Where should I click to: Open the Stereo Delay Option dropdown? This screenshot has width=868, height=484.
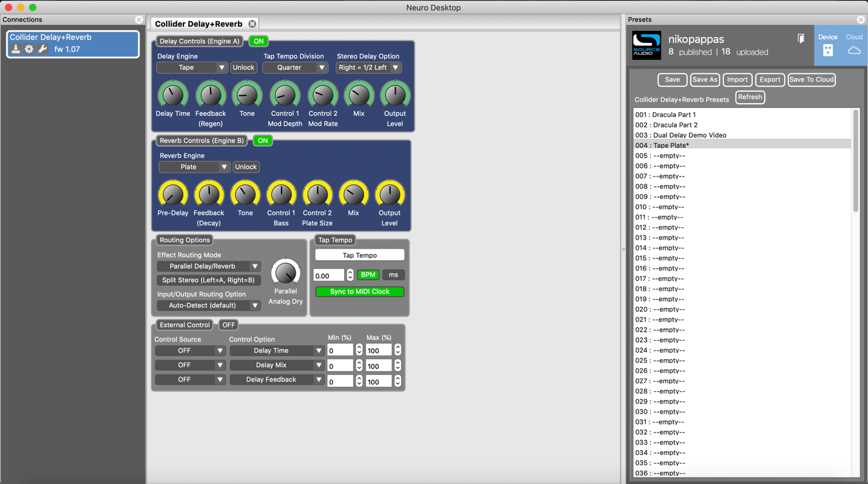pyautogui.click(x=368, y=67)
